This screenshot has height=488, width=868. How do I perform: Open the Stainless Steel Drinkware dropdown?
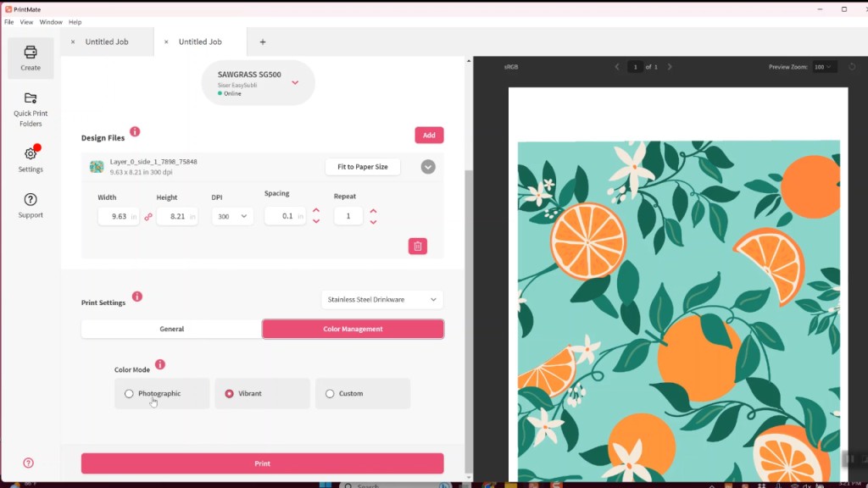click(x=381, y=300)
